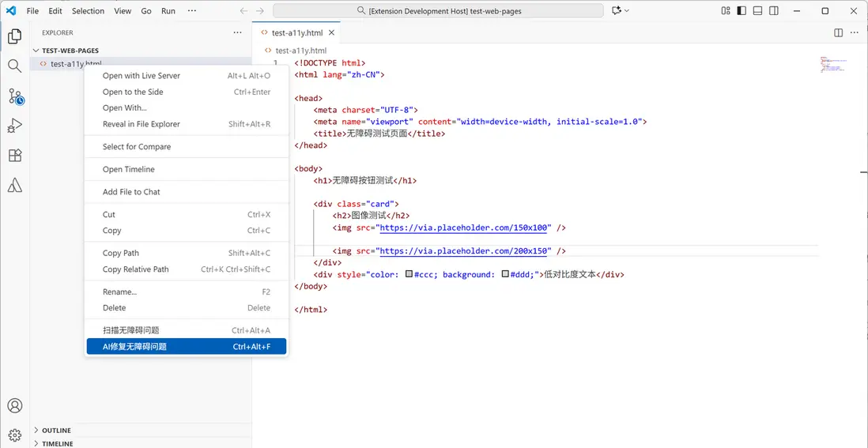Open the Manage gear settings icon
The image size is (868, 448).
(x=14, y=435)
